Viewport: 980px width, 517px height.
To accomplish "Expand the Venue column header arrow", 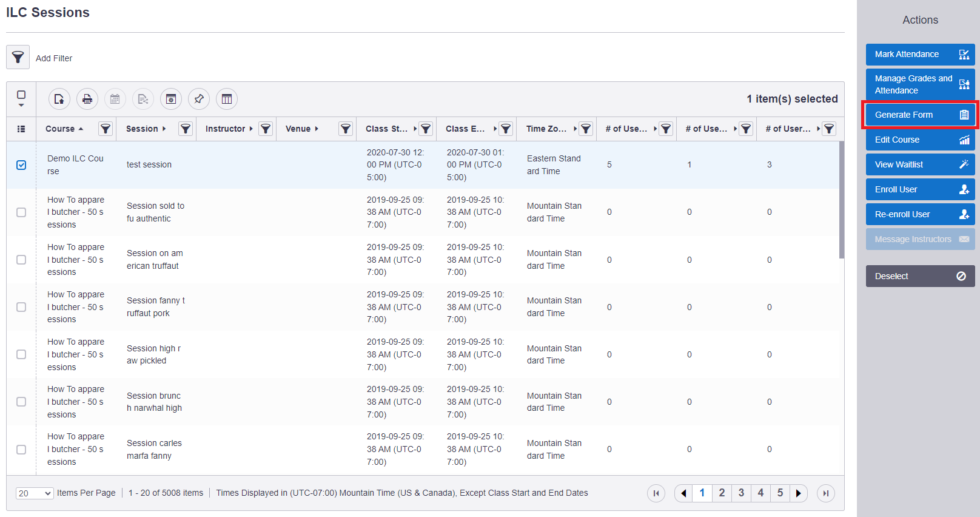I will click(317, 129).
